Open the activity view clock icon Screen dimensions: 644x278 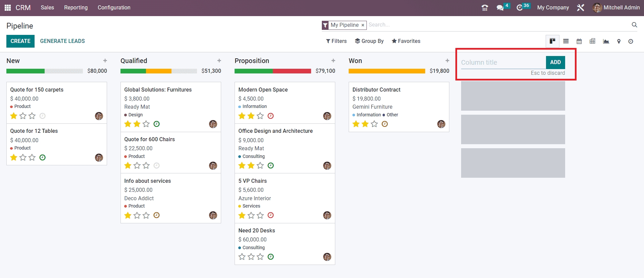631,41
